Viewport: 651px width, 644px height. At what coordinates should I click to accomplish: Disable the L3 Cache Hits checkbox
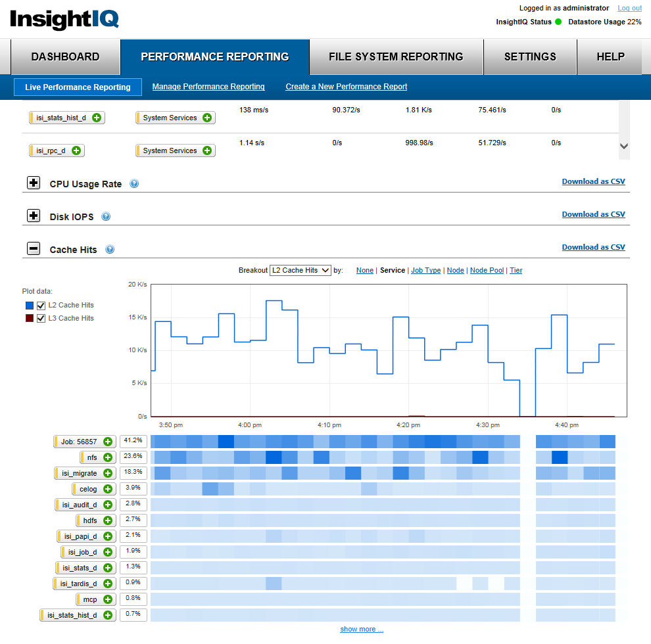pos(41,318)
